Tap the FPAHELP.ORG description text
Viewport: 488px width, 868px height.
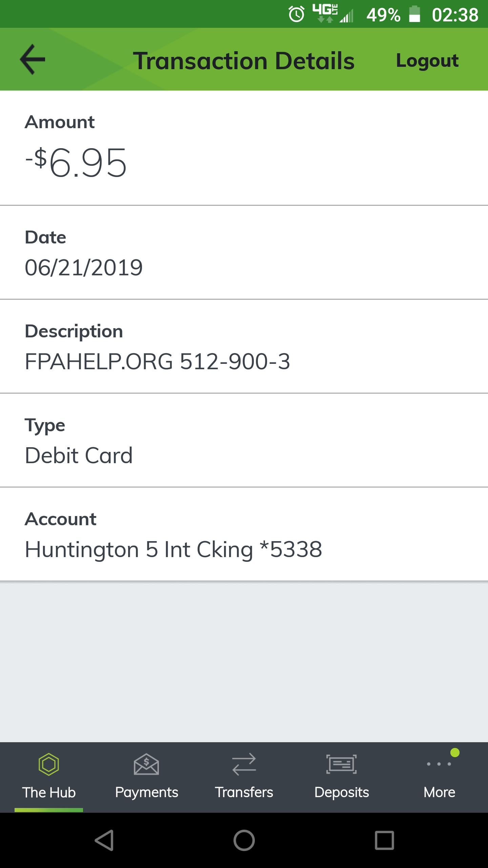tap(158, 361)
